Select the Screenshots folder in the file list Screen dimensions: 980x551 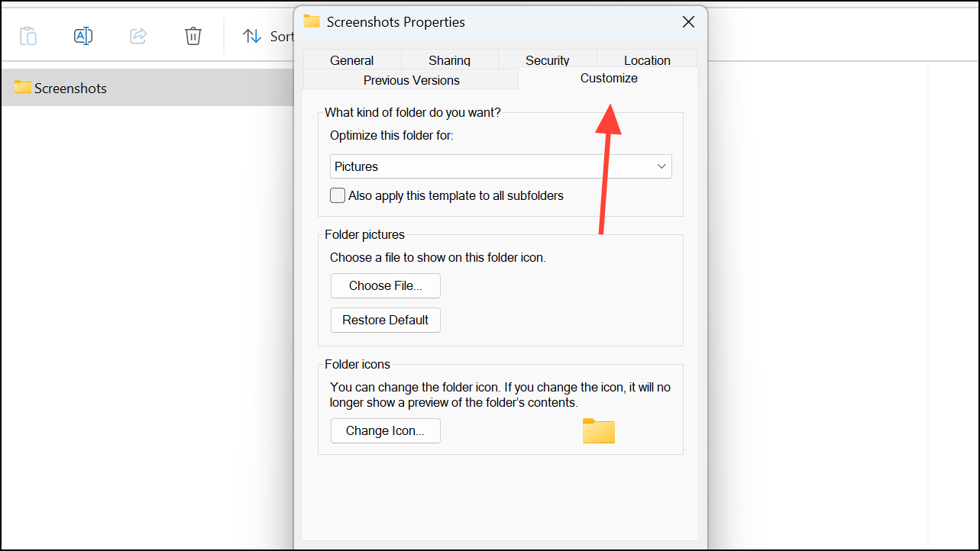pos(70,88)
